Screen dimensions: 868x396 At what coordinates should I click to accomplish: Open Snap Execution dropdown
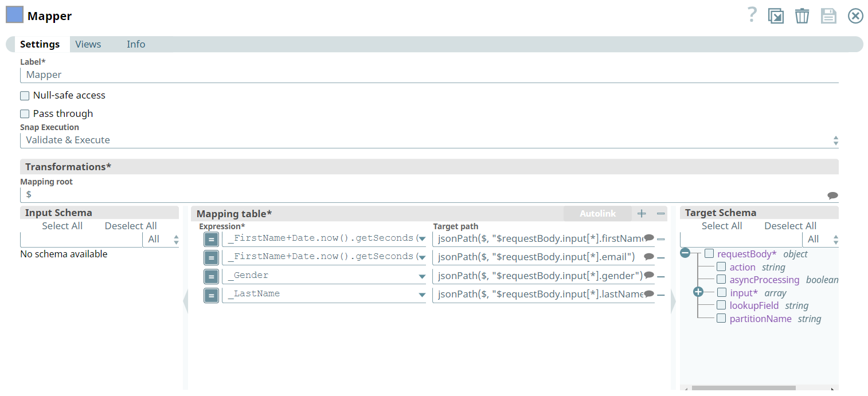pos(429,140)
